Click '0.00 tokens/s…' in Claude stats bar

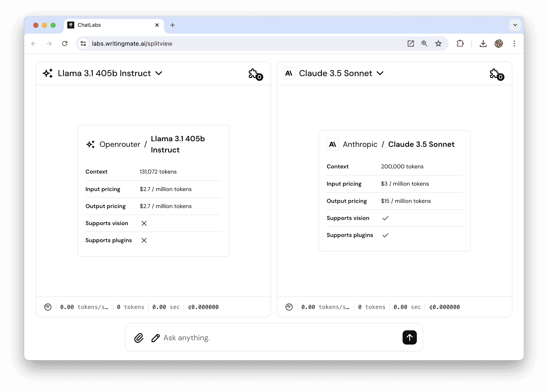tap(325, 307)
